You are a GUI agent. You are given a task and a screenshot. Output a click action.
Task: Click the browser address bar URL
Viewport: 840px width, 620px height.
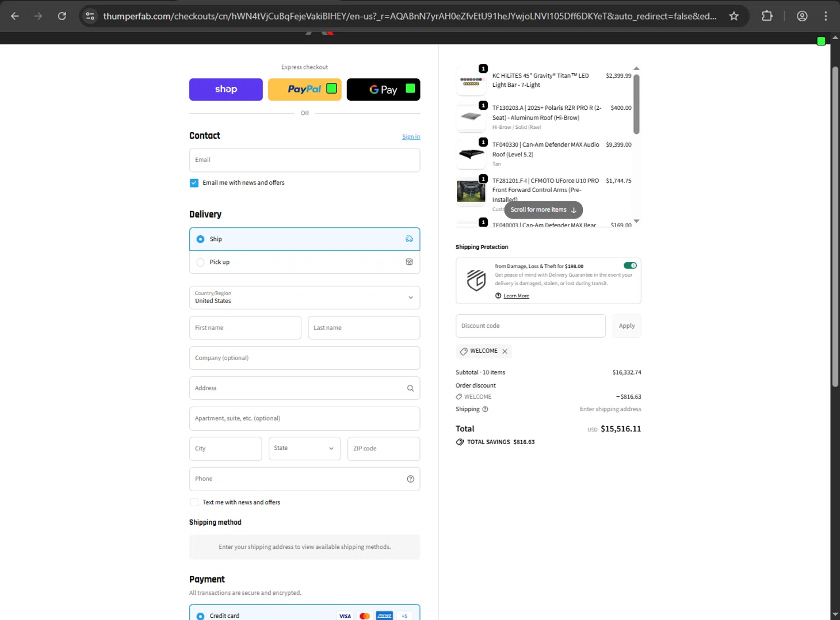tap(409, 16)
